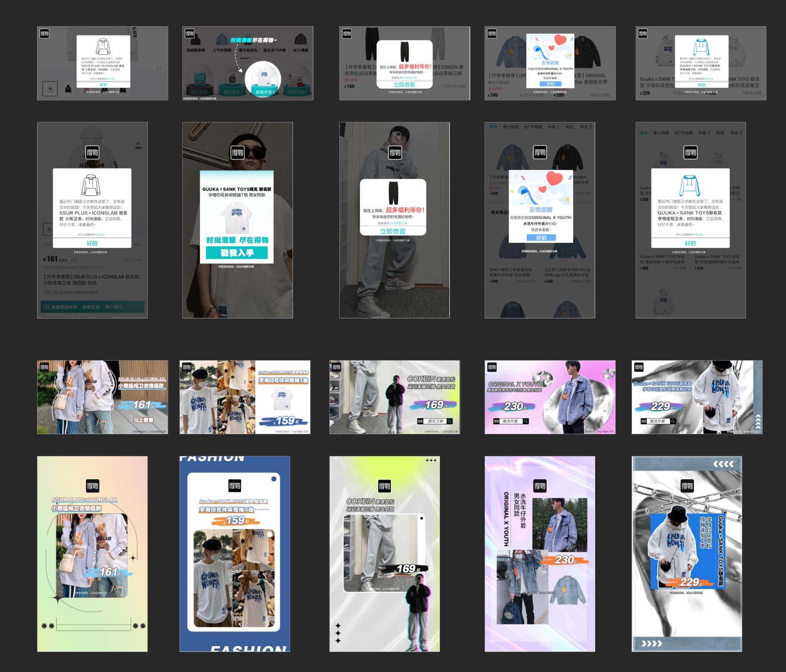Click 得物 logo on tall SSUR PLUS popup card
The image size is (786, 672).
92,152
